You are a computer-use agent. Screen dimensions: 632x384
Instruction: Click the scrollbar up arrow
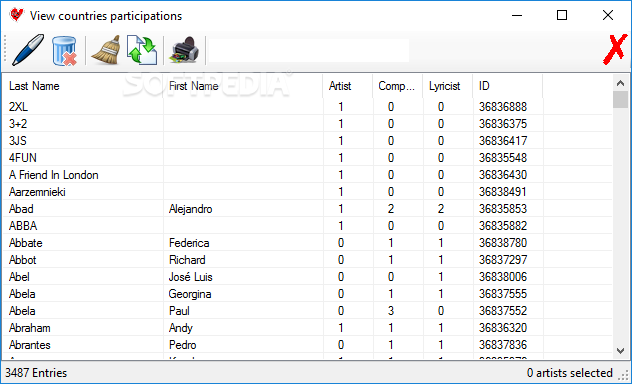[x=620, y=83]
